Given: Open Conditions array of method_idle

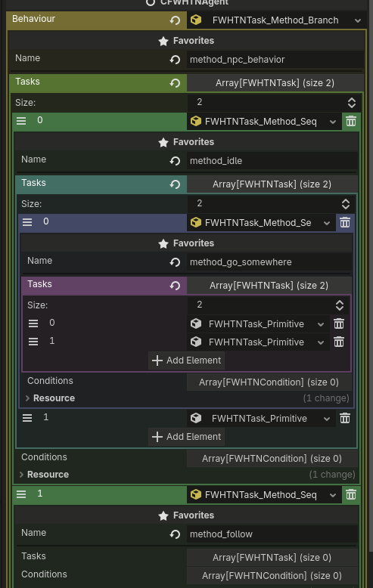Looking at the screenshot, I should (272, 458).
